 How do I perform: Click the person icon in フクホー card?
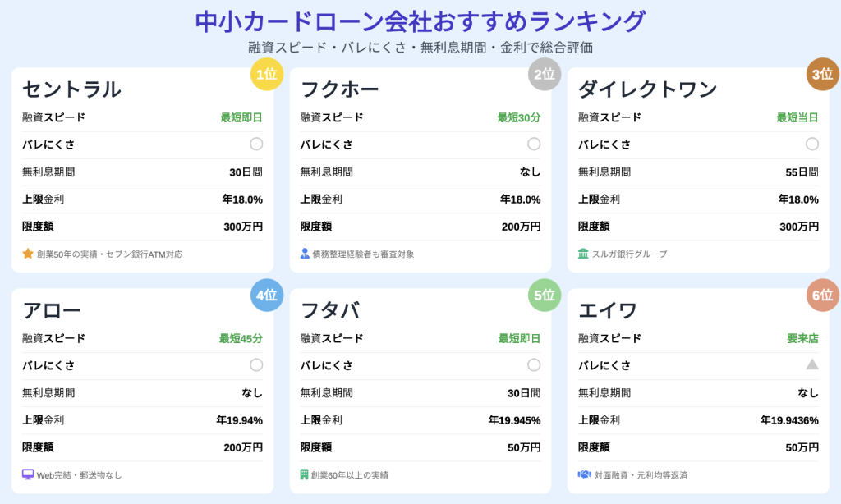(x=305, y=254)
